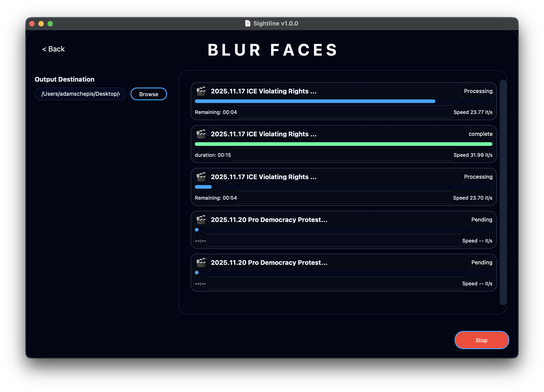Screen dimensions: 544x392
Task: Click the document icon in the title bar
Action: [248, 23]
